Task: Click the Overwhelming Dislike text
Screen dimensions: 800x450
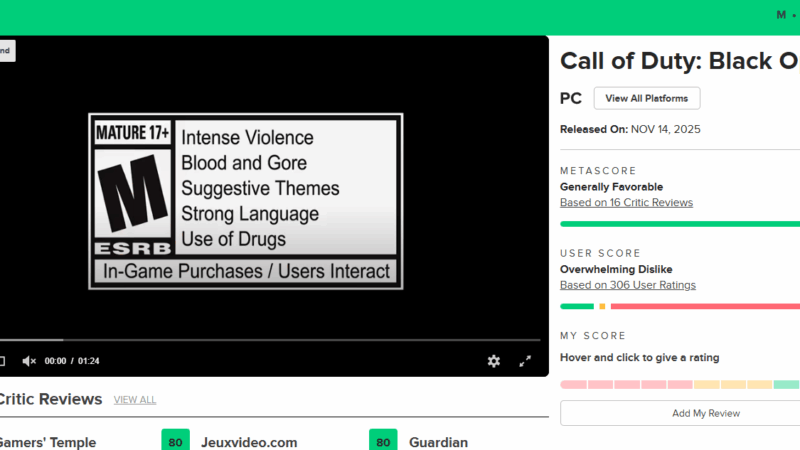Action: [x=616, y=269]
